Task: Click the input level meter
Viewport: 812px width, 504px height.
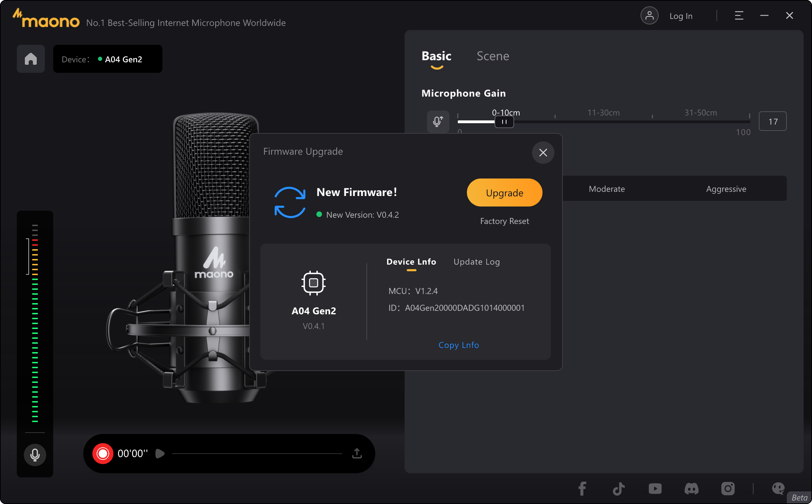Action: pos(35,324)
